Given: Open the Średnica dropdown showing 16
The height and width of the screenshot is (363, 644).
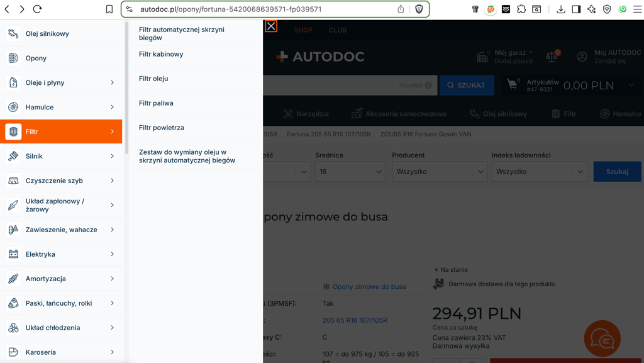Looking at the screenshot, I should (x=350, y=172).
